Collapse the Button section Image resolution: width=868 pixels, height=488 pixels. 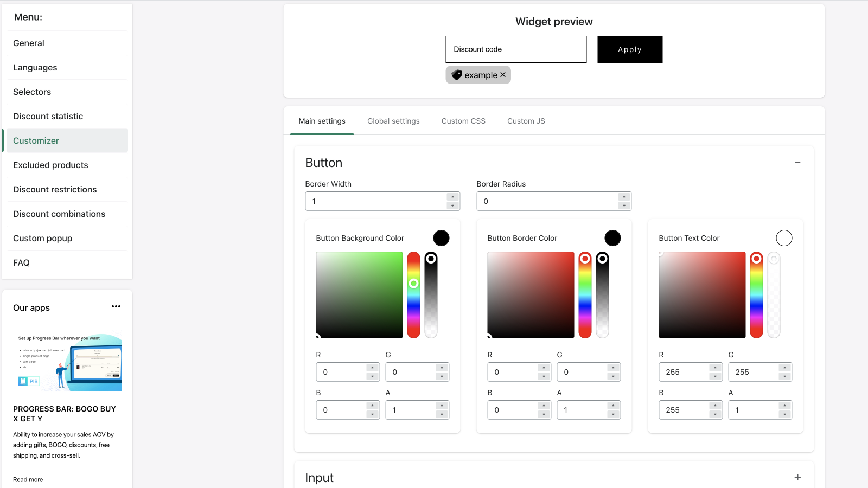[798, 162]
